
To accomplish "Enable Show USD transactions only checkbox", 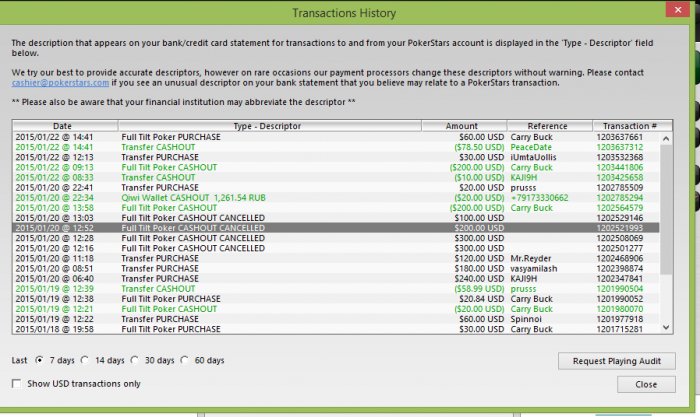I will pos(17,384).
